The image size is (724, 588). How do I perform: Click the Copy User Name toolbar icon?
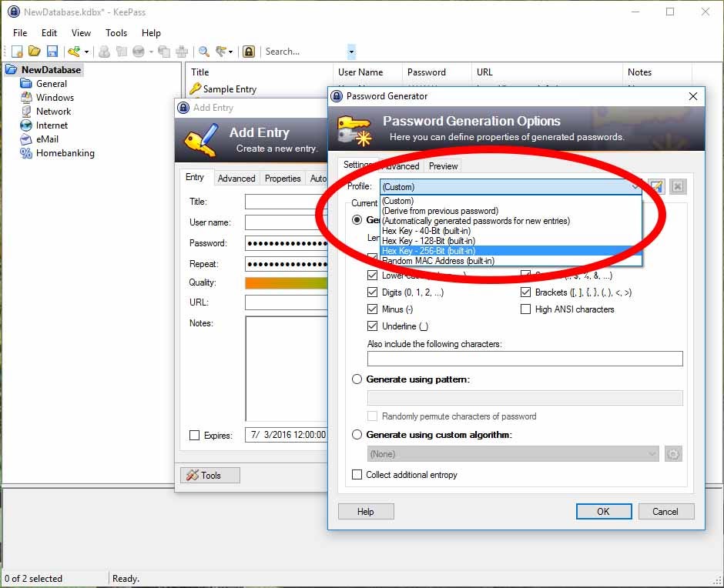[x=104, y=52]
